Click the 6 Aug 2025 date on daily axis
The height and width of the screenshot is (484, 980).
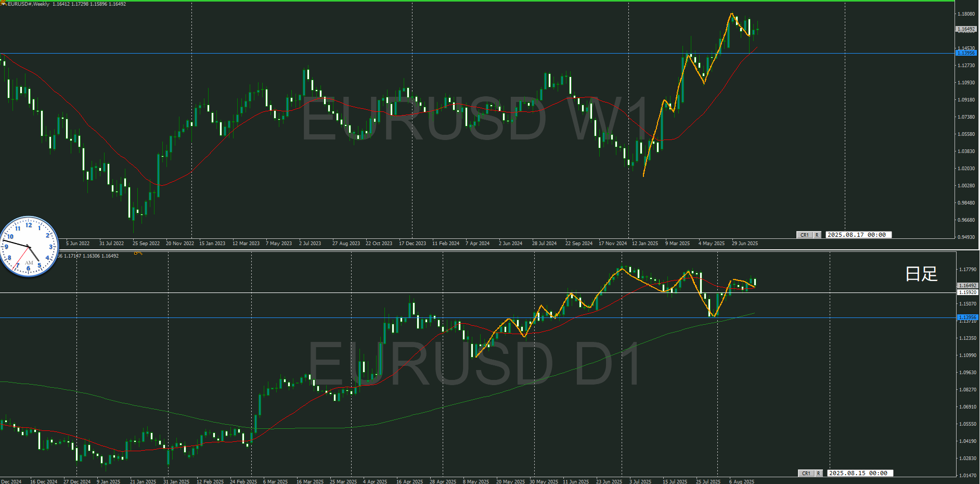coord(742,481)
